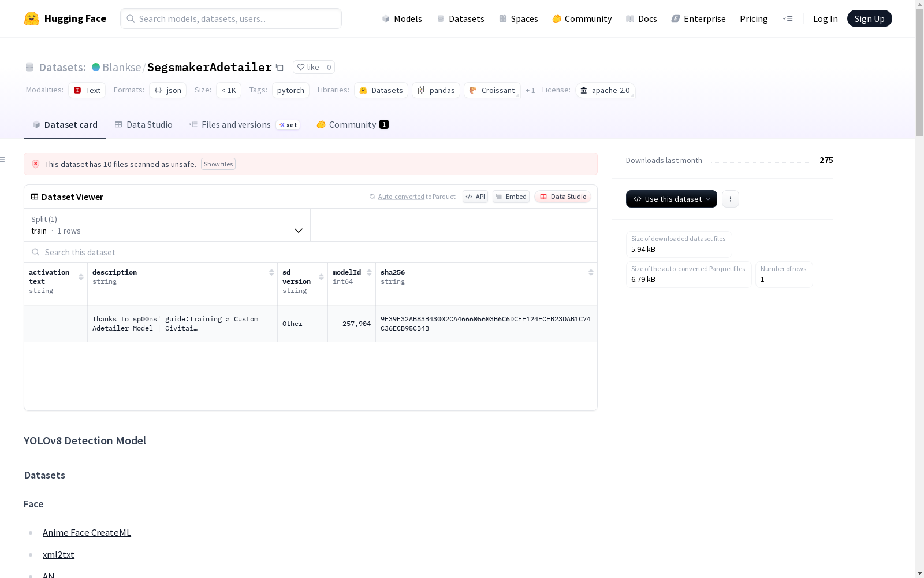Open Community in the top navigation
The height and width of the screenshot is (578, 924).
click(582, 18)
